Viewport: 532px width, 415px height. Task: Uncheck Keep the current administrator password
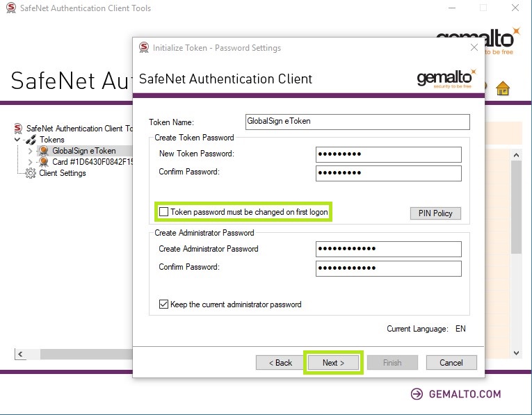click(163, 304)
